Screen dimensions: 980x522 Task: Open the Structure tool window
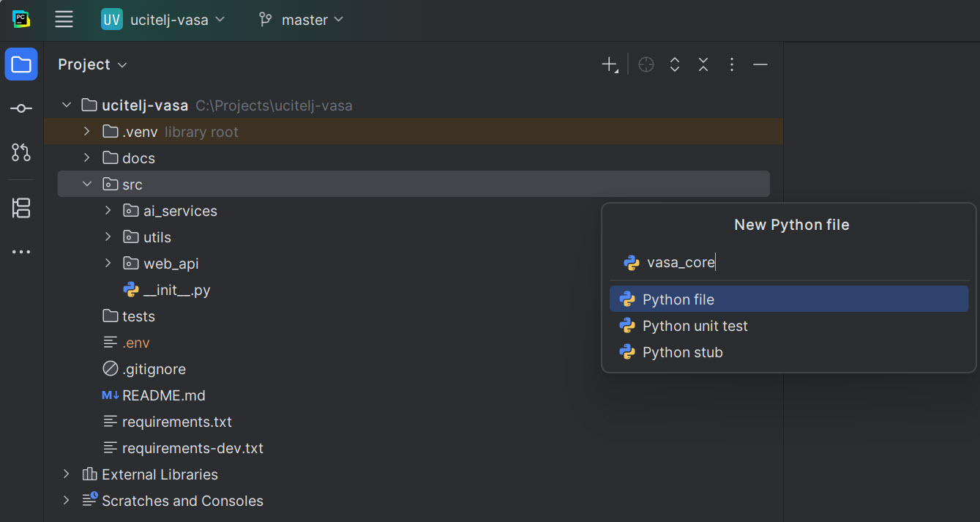click(x=21, y=208)
